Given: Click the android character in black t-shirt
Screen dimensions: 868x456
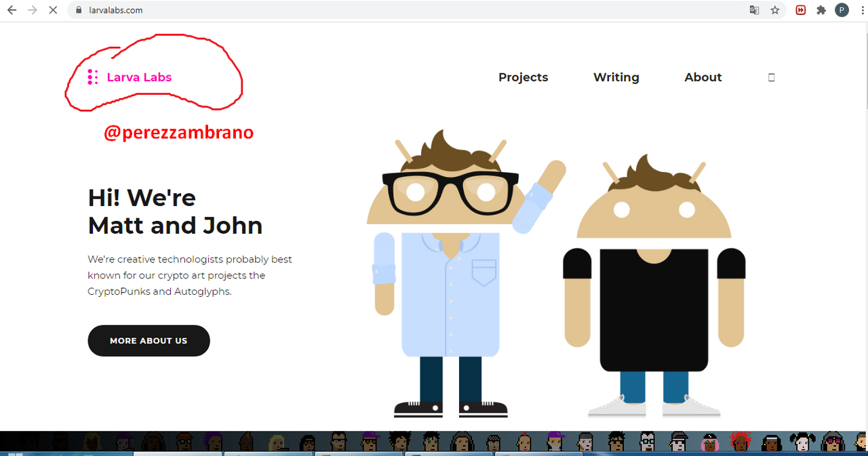Looking at the screenshot, I should click(x=654, y=285).
